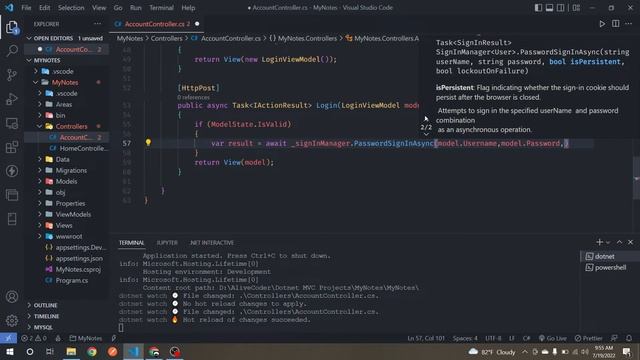Open the Explorer view in activity bar

pos(12,27)
